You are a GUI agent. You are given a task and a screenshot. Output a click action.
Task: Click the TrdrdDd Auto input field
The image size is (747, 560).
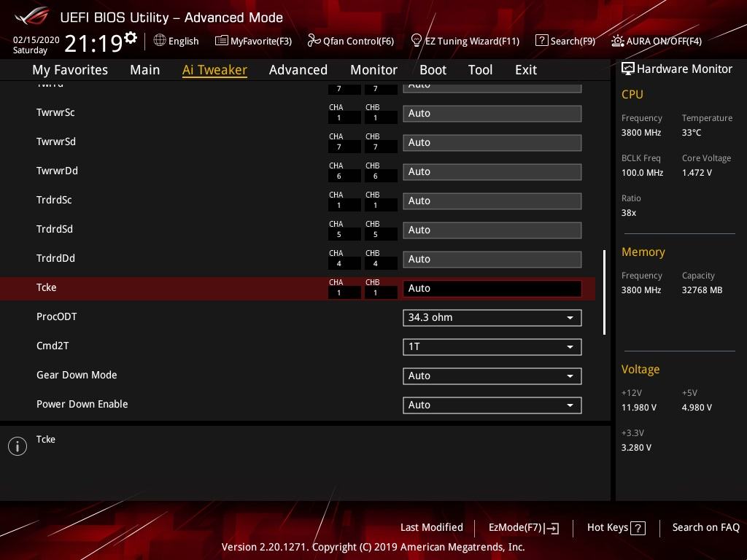click(492, 259)
